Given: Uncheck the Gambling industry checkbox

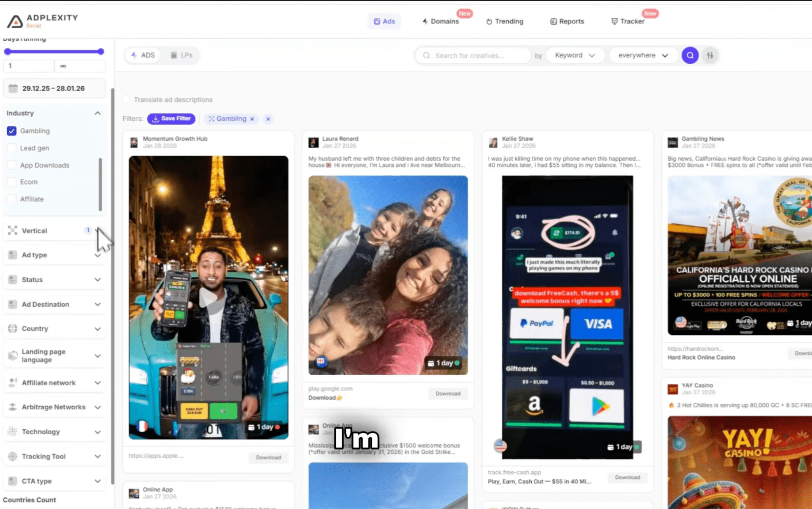Looking at the screenshot, I should click(11, 131).
